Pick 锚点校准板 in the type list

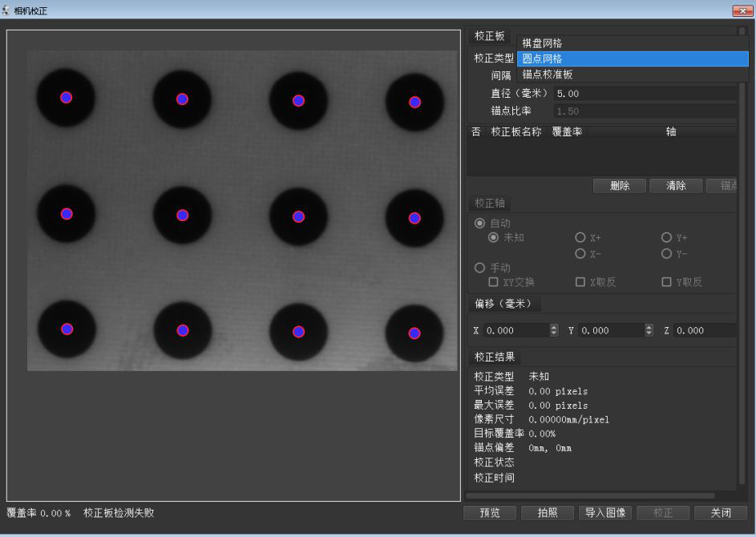(548, 75)
